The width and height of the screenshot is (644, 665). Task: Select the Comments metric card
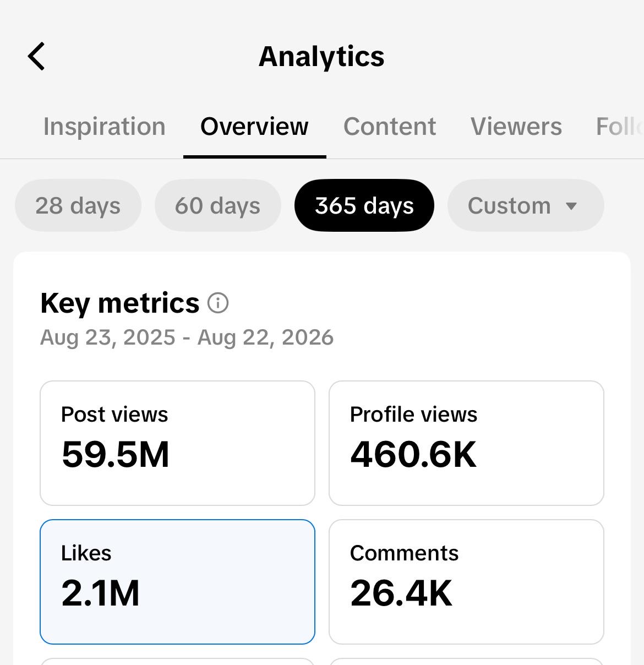(466, 582)
